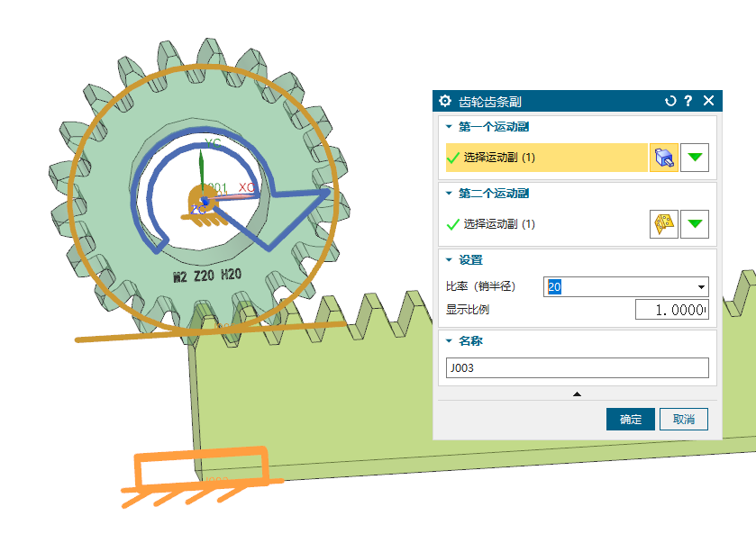Open green arrow dropdown for second joint
The image size is (756, 543).
[x=694, y=224]
